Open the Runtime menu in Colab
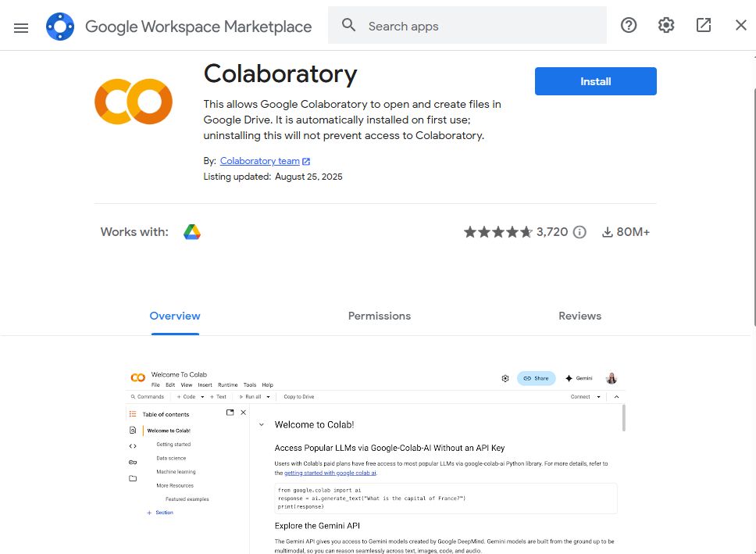The image size is (756, 554). click(228, 385)
